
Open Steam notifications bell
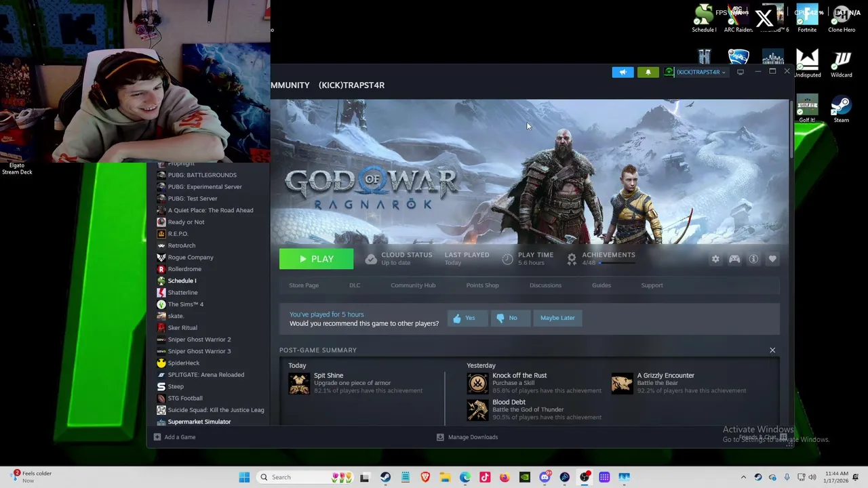pyautogui.click(x=648, y=72)
